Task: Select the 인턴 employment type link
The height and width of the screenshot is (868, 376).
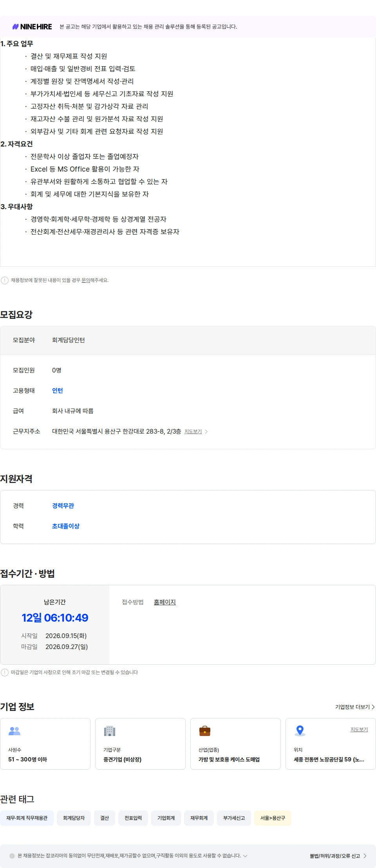Action: click(58, 391)
